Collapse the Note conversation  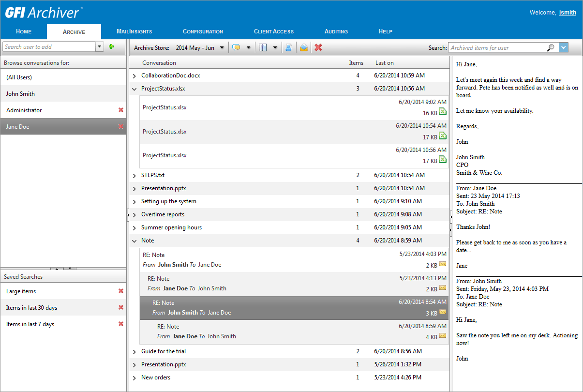(x=135, y=241)
